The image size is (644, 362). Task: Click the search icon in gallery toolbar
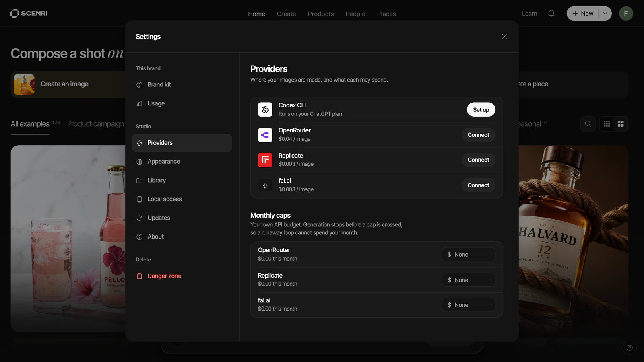(x=588, y=124)
